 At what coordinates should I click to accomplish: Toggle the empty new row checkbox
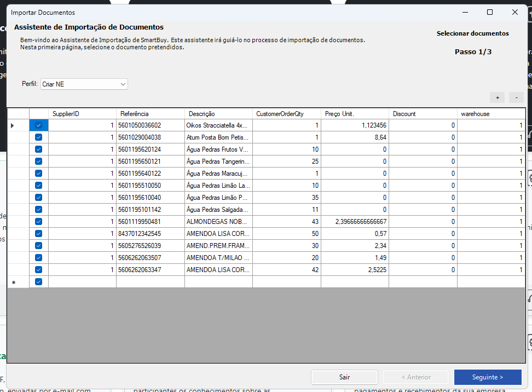[x=38, y=282]
